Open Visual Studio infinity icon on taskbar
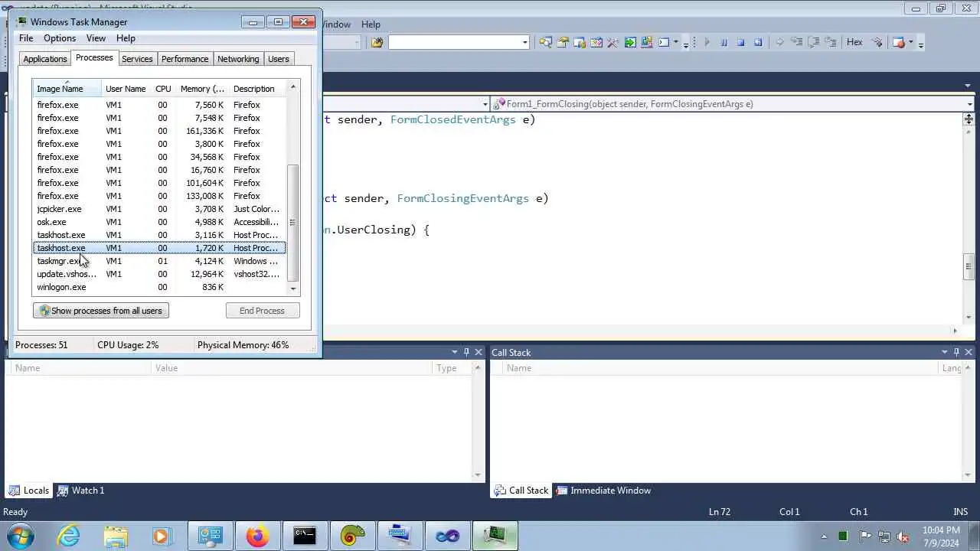The width and height of the screenshot is (980, 551). tap(447, 536)
